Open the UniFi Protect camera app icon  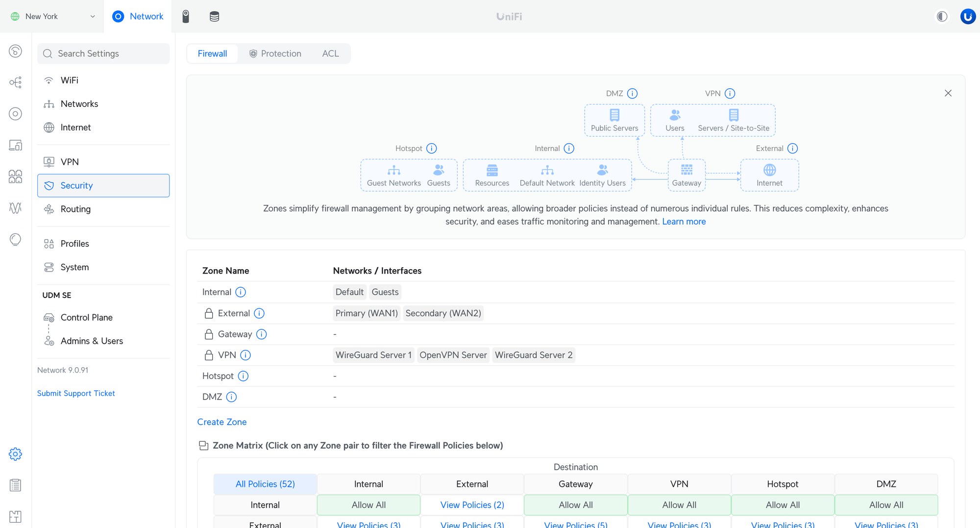186,16
